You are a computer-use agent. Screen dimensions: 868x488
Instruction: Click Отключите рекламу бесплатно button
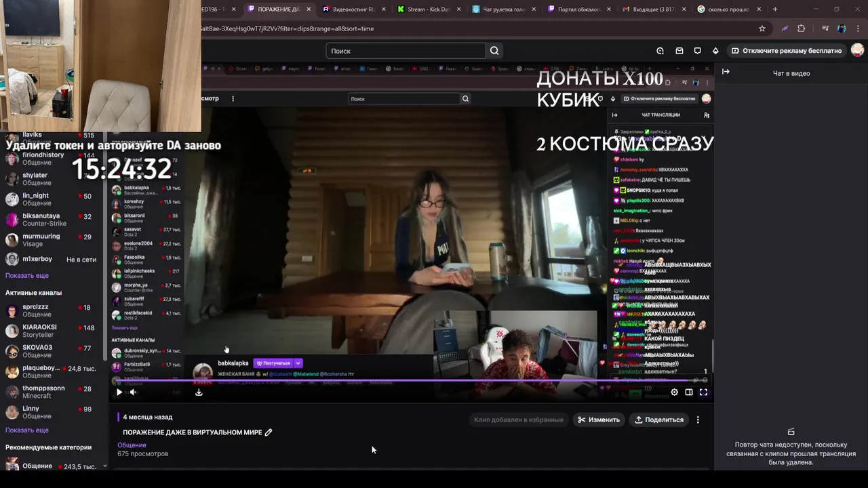[787, 51]
